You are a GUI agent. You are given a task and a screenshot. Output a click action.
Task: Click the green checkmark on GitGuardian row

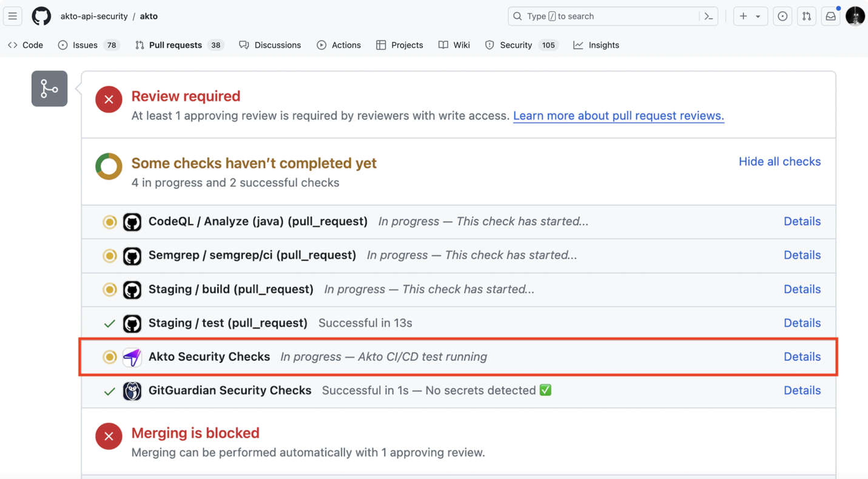(110, 391)
